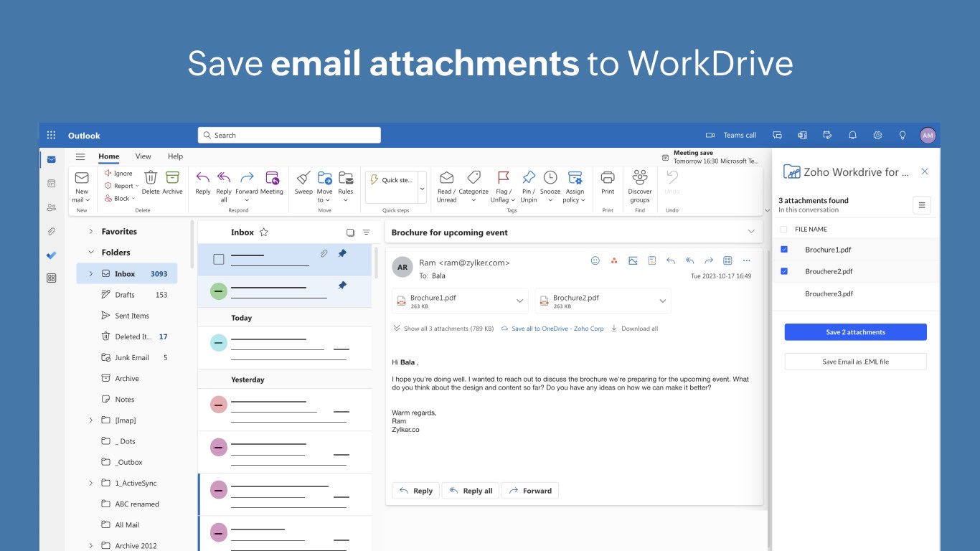Image resolution: width=980 pixels, height=551 pixels.
Task: Click the Sweep broom icon
Action: 303,177
